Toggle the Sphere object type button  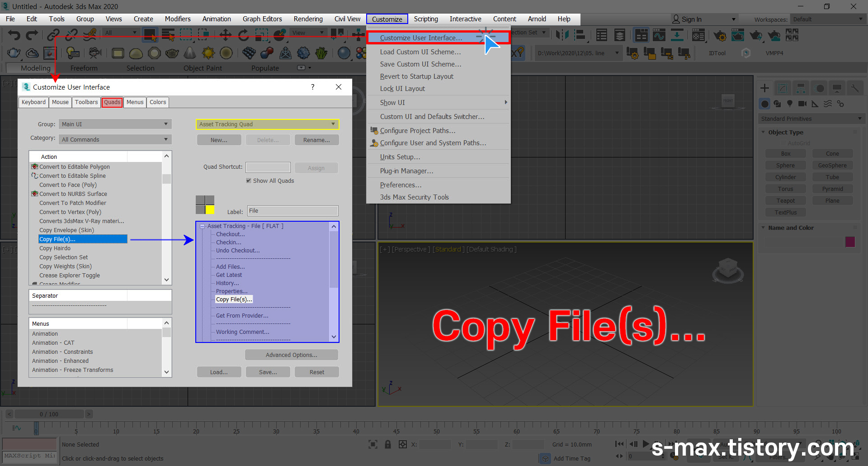pyautogui.click(x=786, y=166)
